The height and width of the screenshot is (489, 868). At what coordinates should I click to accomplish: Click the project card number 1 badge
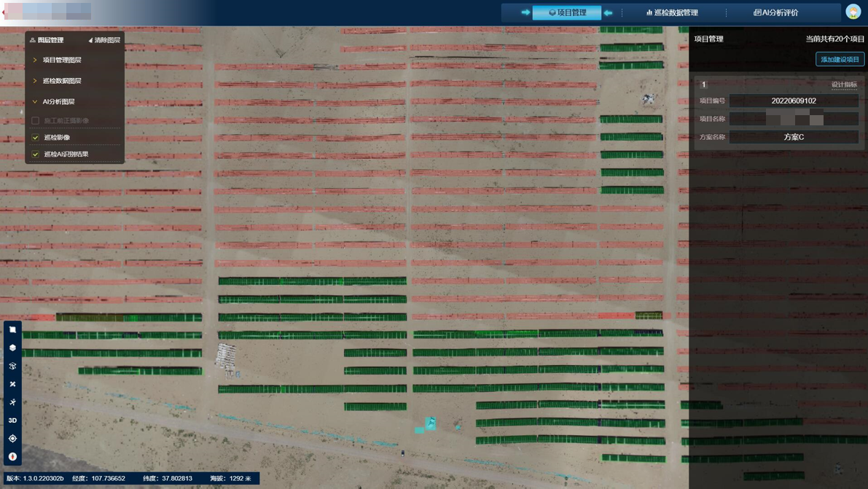point(703,85)
